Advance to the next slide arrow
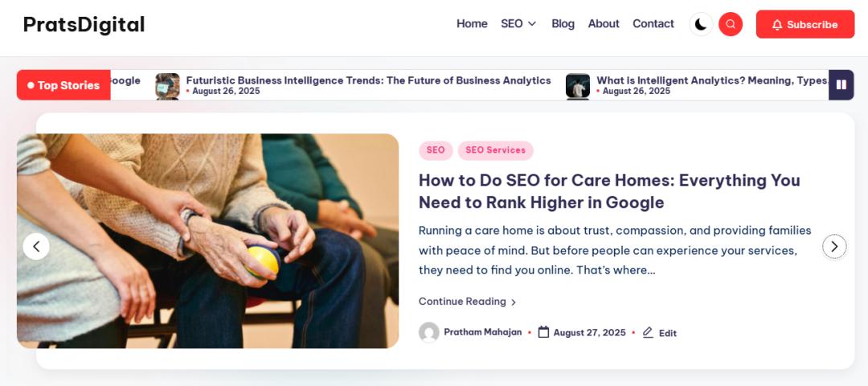868x386 pixels. click(x=834, y=246)
